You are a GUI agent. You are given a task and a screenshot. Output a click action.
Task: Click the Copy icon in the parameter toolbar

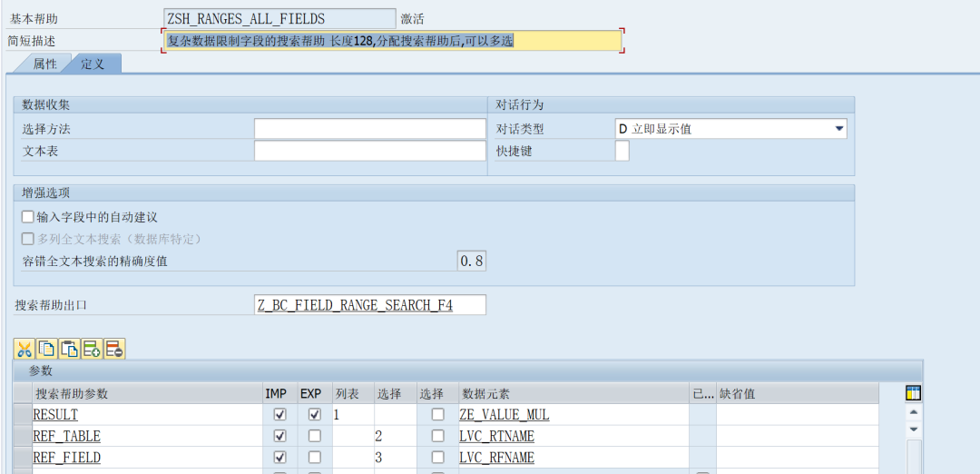point(47,349)
